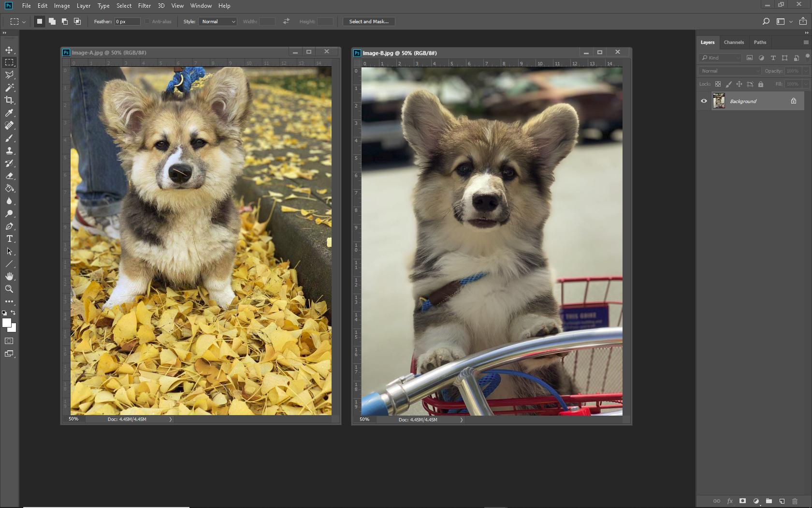Open the layer blend mode dropdown
The height and width of the screenshot is (508, 812).
[730, 71]
